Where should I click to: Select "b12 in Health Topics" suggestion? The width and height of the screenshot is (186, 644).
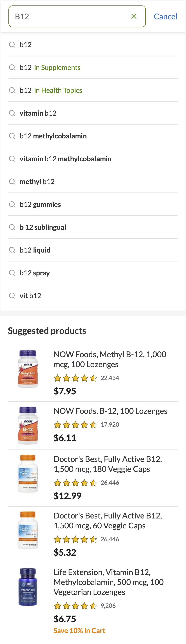coord(51,90)
